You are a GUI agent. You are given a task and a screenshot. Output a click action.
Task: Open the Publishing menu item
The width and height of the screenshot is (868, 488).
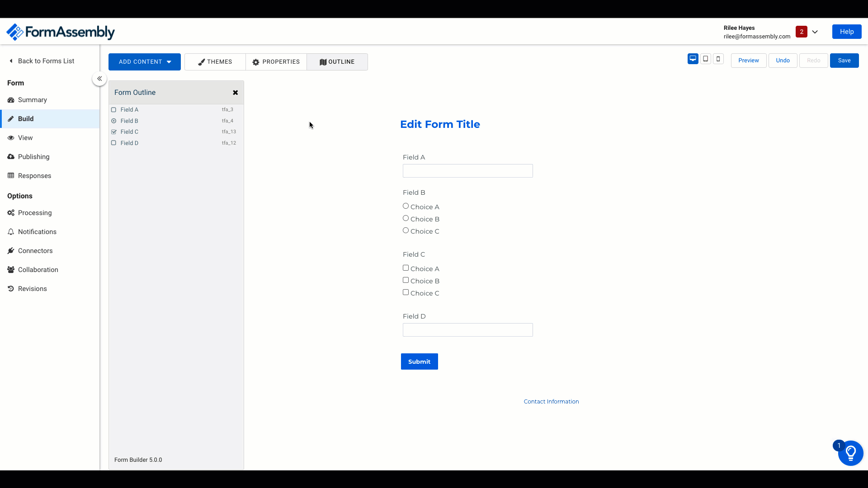33,157
